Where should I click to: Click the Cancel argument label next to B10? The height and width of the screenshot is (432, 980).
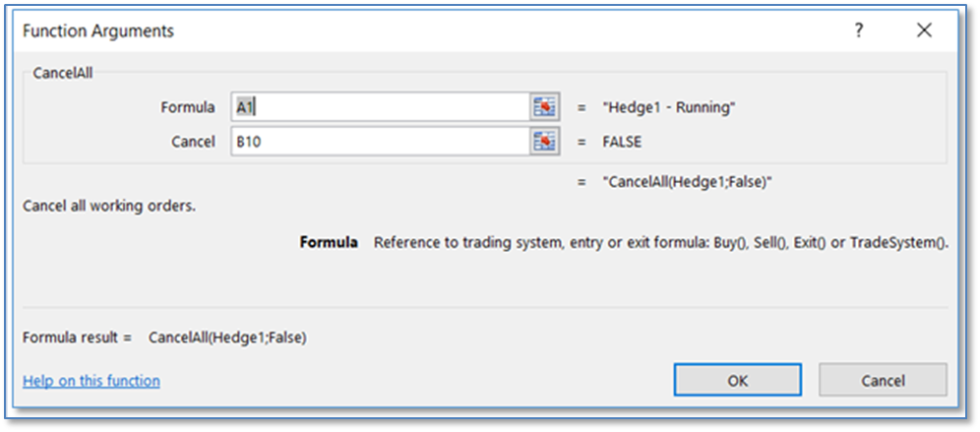pos(193,142)
